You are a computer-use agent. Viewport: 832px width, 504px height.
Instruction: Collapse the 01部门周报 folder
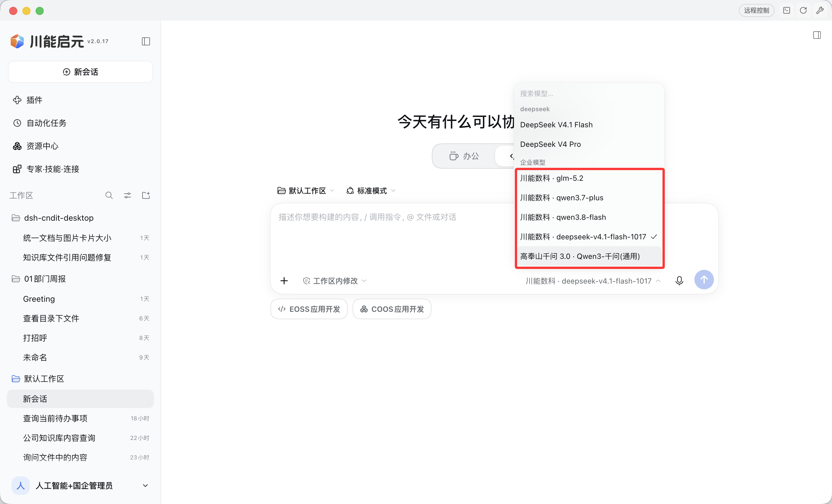pos(80,279)
